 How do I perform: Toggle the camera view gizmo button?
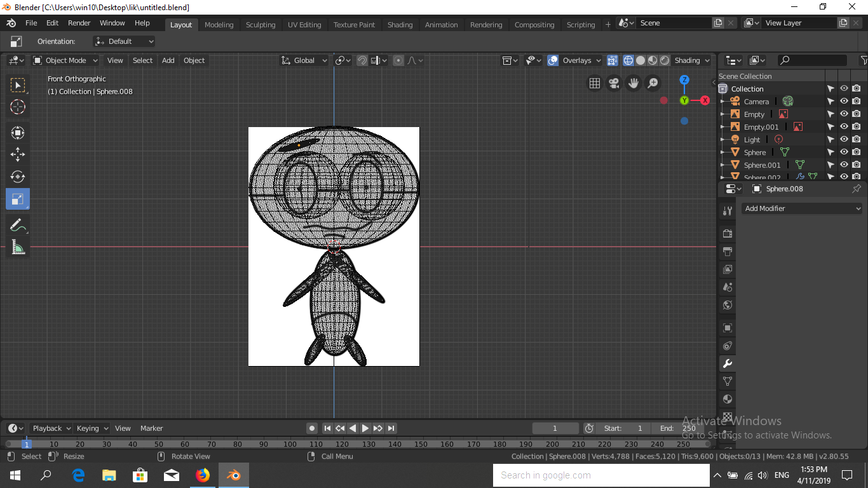click(614, 83)
